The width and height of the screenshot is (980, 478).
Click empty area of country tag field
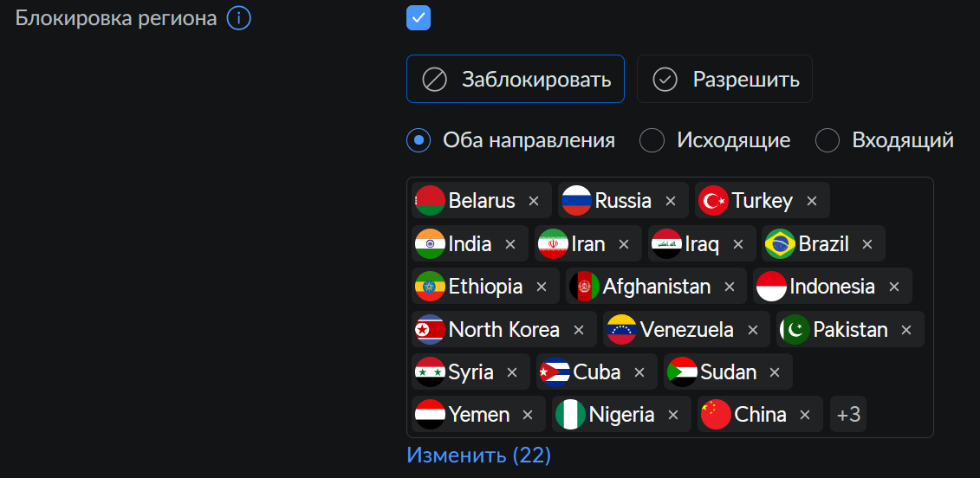pos(900,414)
